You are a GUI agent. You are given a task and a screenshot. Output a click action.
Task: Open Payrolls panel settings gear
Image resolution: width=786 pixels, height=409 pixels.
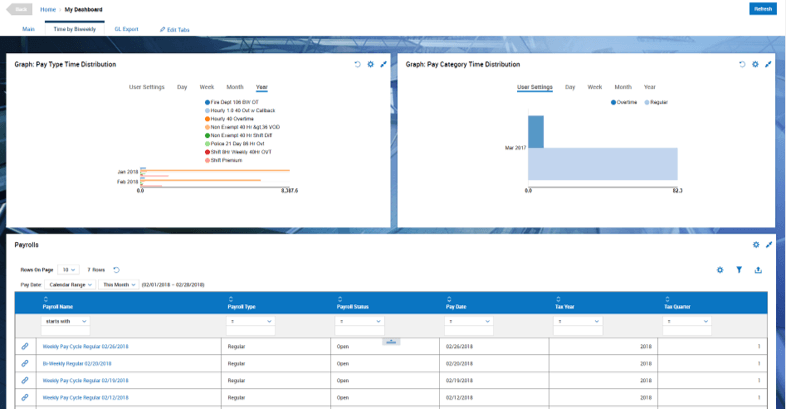pos(756,245)
